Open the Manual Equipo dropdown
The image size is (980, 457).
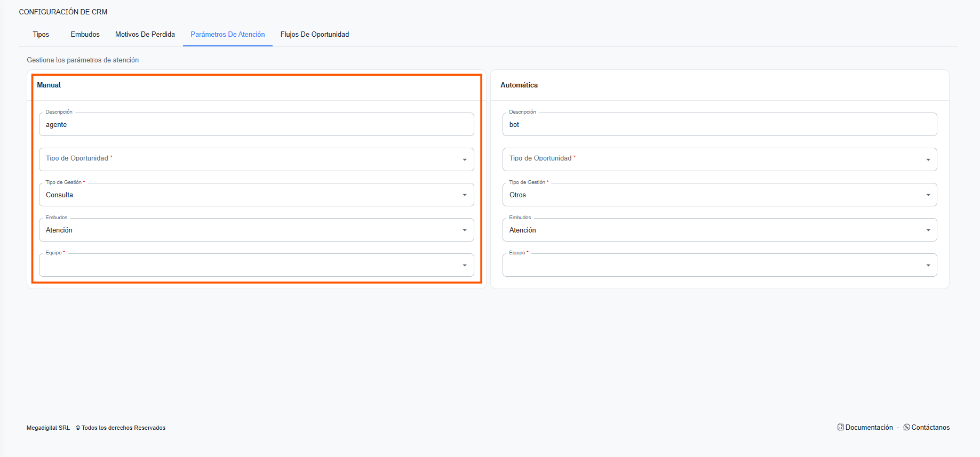coord(256,266)
